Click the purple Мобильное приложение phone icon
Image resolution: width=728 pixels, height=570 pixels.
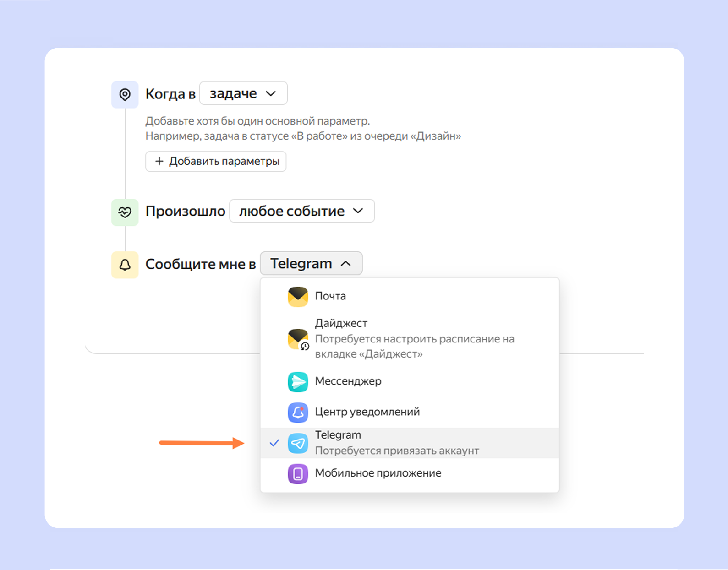[x=298, y=474]
